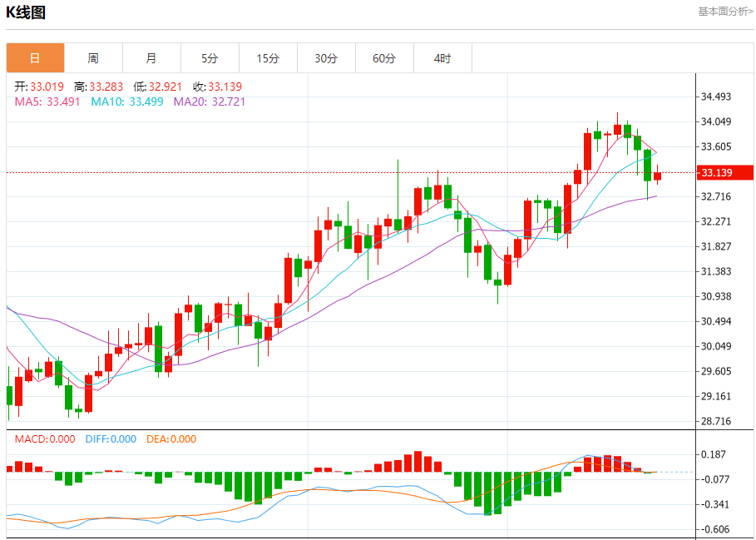Click the -0.606 MACD axis label
Image resolution: width=756 pixels, height=540 pixels.
pos(716,529)
